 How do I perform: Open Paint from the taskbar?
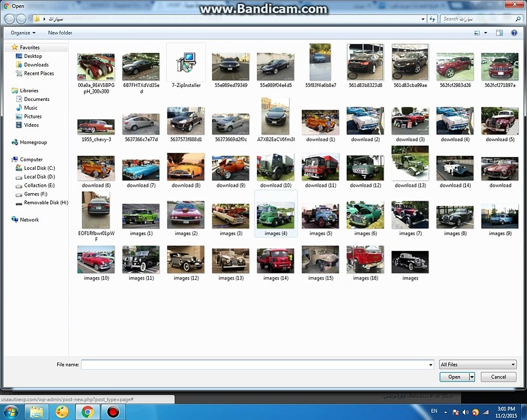[62, 412]
